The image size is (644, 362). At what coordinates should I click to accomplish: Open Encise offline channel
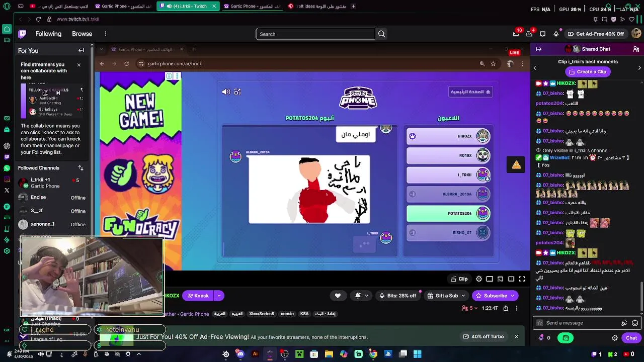[53, 198]
